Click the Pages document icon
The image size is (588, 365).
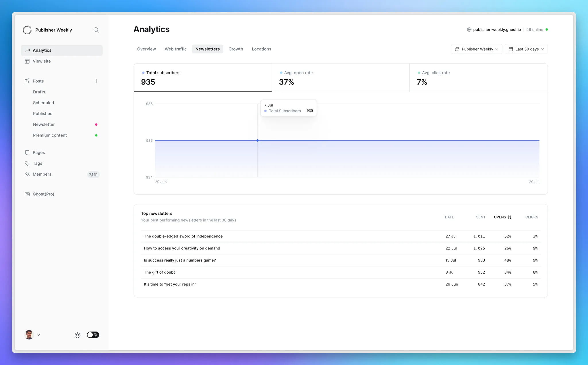(27, 153)
